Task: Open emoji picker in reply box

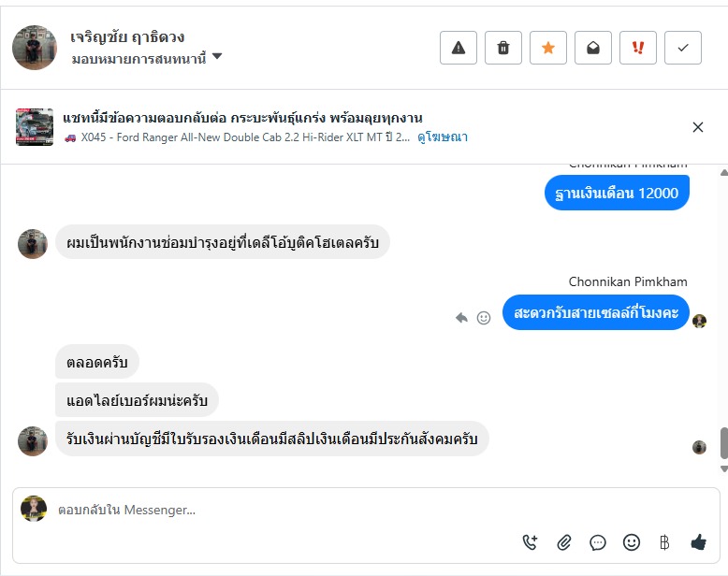Action: 632,542
